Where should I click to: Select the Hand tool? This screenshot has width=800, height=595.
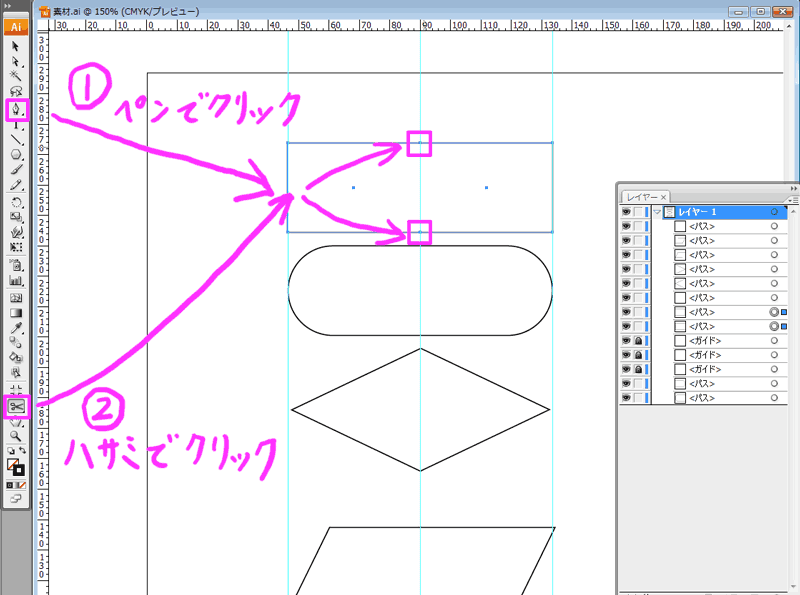coord(15,423)
